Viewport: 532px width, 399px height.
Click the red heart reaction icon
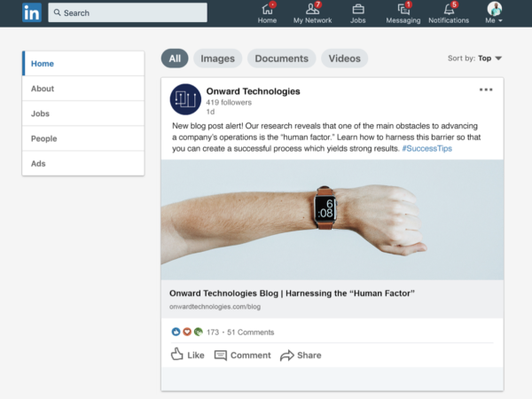point(187,332)
